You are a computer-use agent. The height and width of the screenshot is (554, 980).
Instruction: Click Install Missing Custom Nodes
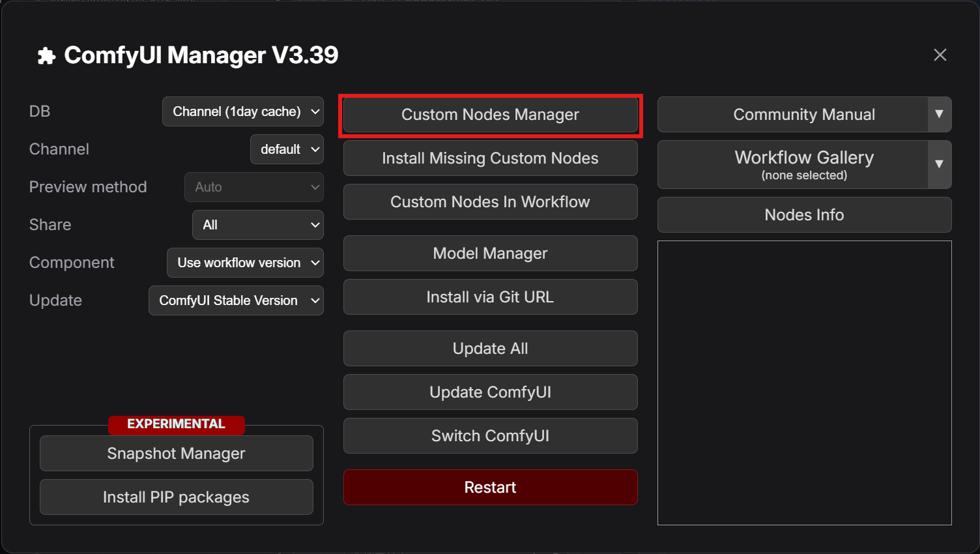[x=490, y=158]
